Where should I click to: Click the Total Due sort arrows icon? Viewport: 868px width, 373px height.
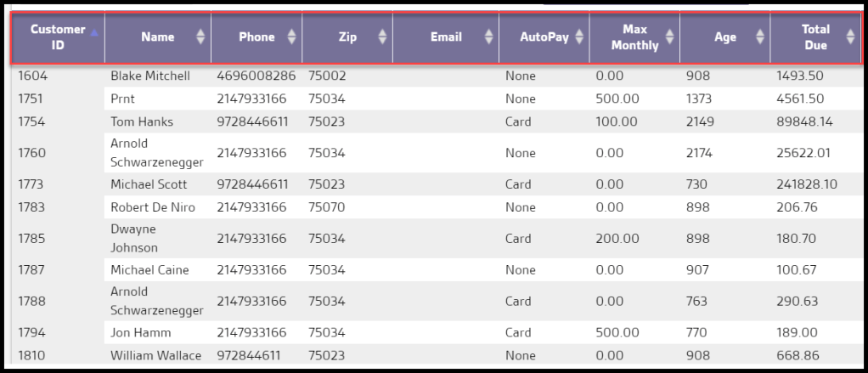(x=851, y=37)
